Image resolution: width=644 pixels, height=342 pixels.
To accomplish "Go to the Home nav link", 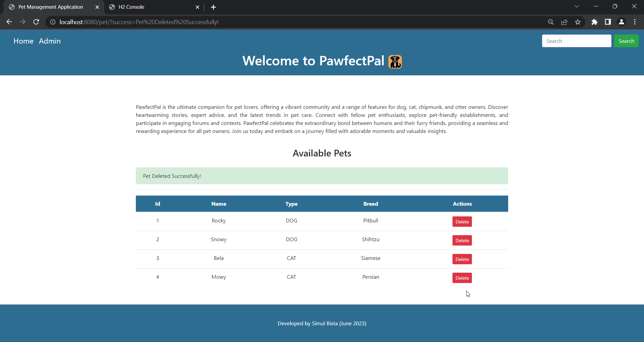I will point(23,41).
